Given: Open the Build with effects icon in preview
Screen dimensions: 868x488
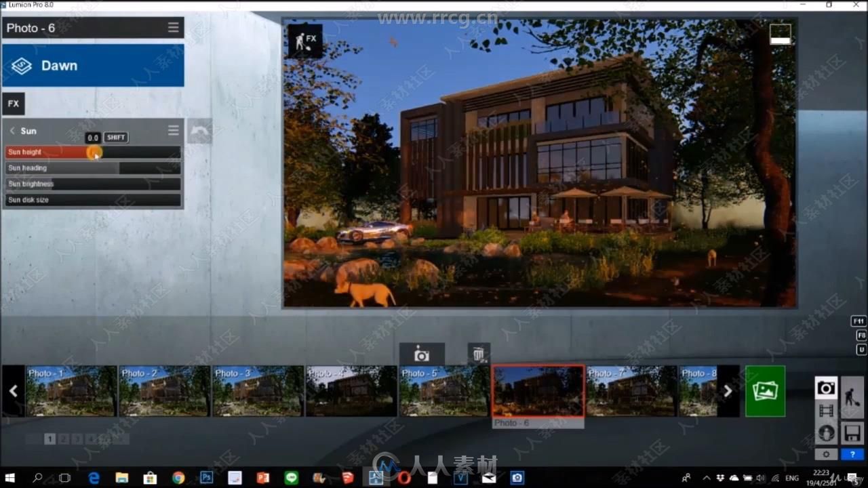Looking at the screenshot, I should [305, 41].
